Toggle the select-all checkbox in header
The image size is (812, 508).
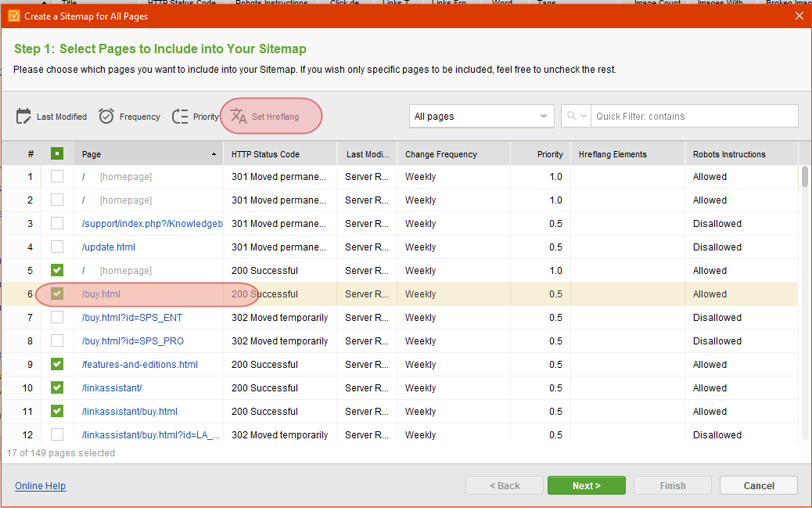pos(57,153)
